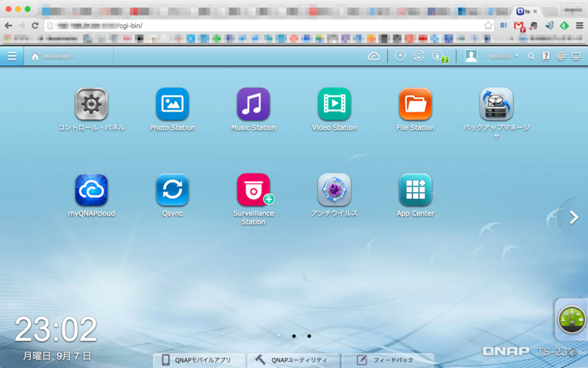The height and width of the screenshot is (368, 588).
Task: Open Surveillance Station
Action: (x=253, y=190)
